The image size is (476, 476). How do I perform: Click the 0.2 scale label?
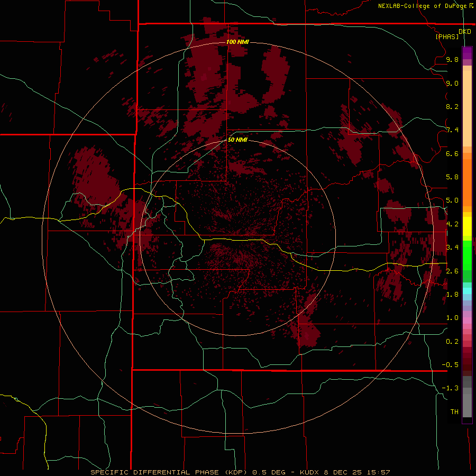pyautogui.click(x=452, y=342)
